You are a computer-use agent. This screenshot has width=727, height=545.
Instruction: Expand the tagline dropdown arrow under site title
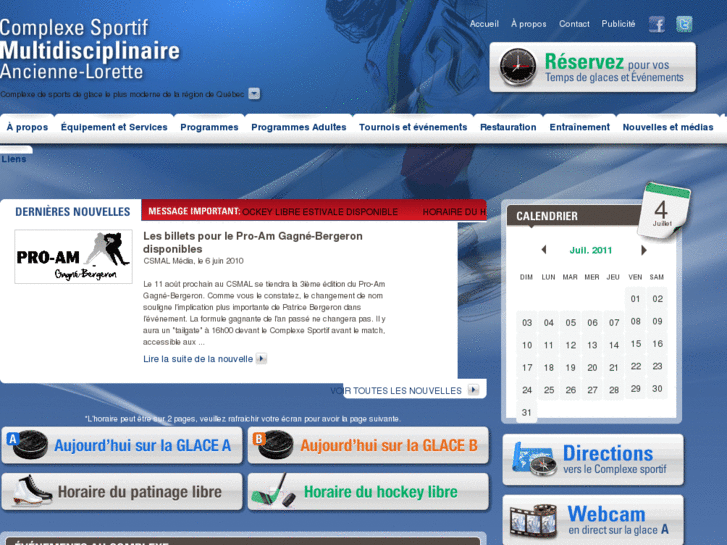[254, 94]
